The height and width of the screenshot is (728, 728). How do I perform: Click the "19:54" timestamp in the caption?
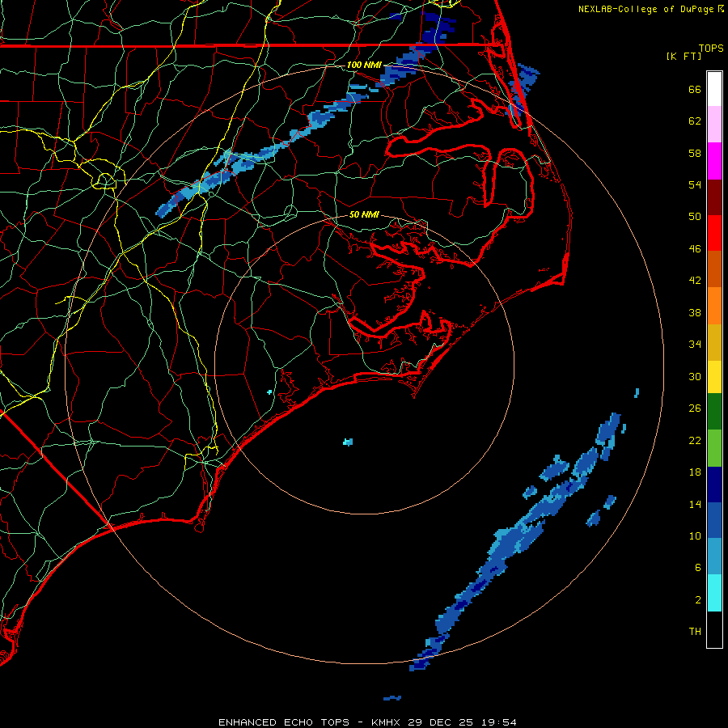coord(499,722)
